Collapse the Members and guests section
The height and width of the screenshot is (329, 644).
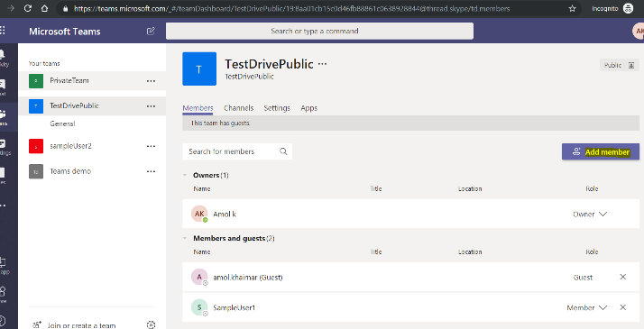click(x=185, y=238)
